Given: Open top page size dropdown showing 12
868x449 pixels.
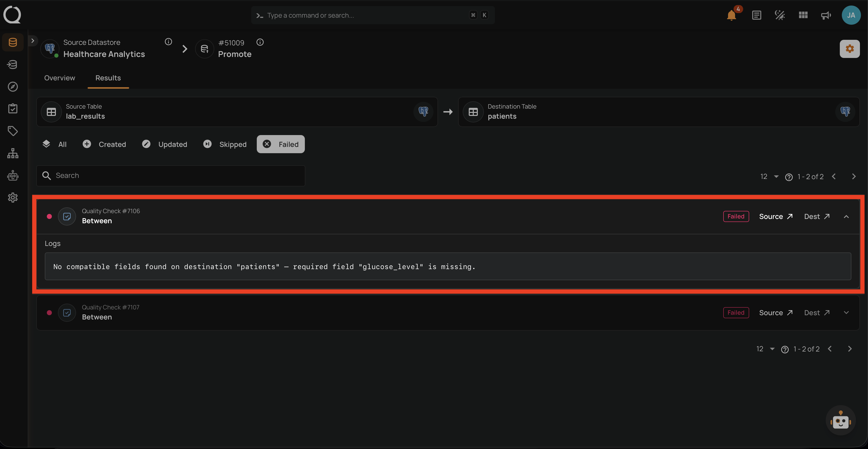Looking at the screenshot, I should 769,177.
